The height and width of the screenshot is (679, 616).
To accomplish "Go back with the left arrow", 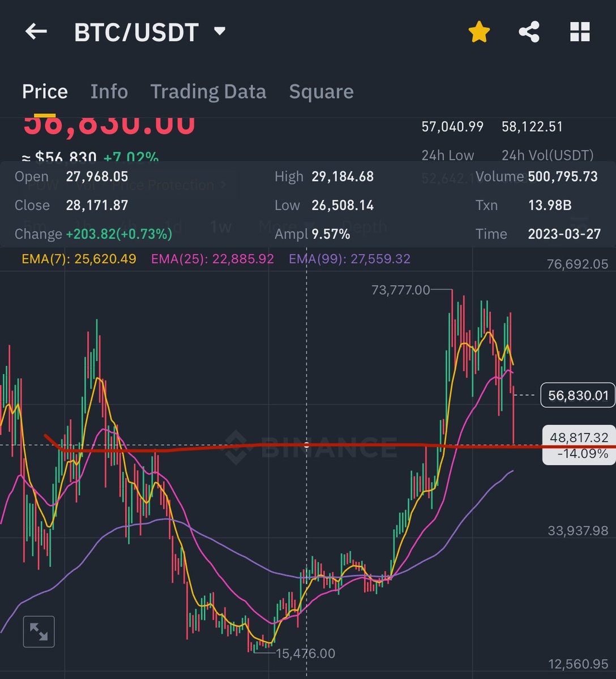I will (x=36, y=32).
